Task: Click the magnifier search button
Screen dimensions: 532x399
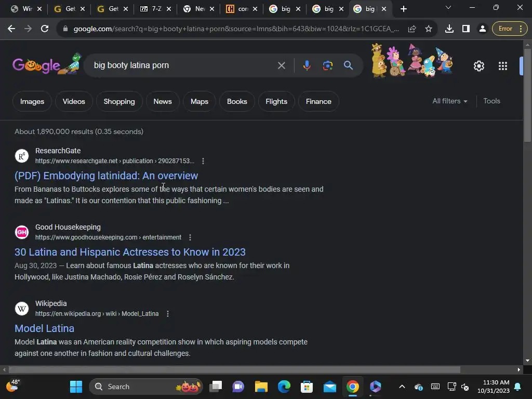Action: tap(348, 65)
